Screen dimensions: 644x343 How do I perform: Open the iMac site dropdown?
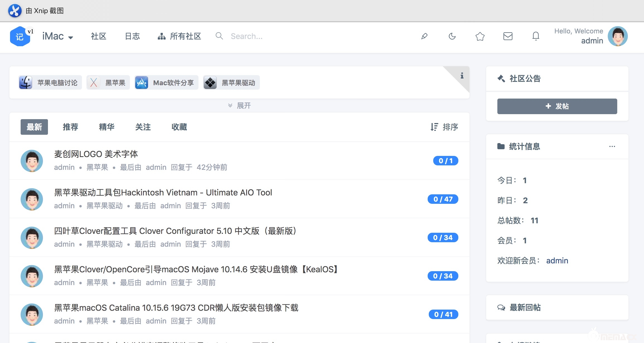57,36
